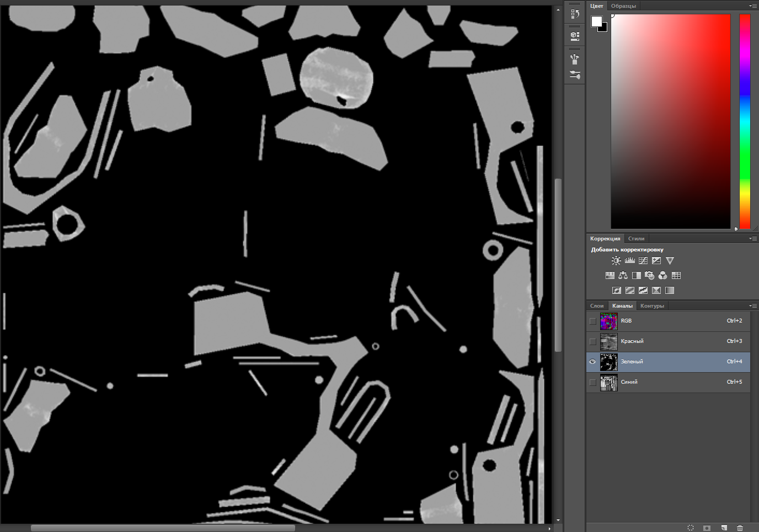Select the background black color swatch

[605, 29]
